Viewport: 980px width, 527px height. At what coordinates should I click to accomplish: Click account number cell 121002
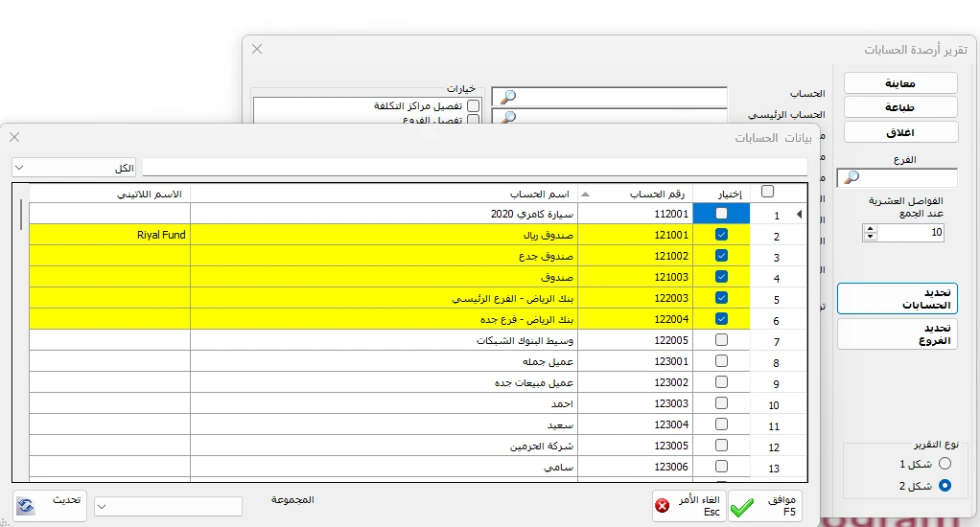[637, 256]
